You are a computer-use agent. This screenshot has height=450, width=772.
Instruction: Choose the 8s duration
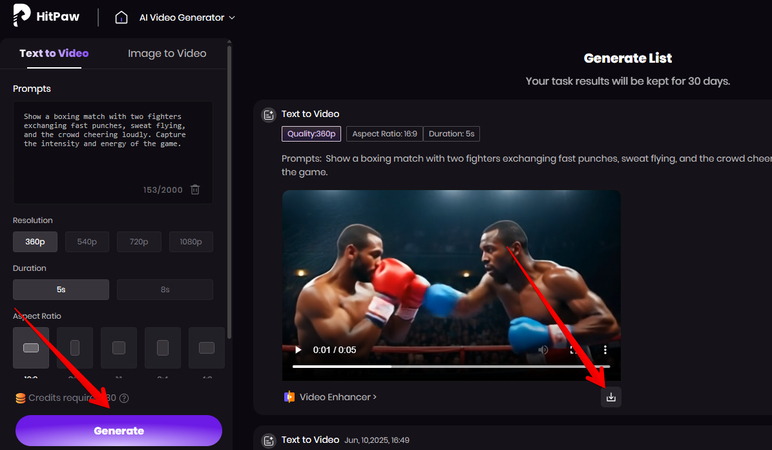click(x=165, y=289)
